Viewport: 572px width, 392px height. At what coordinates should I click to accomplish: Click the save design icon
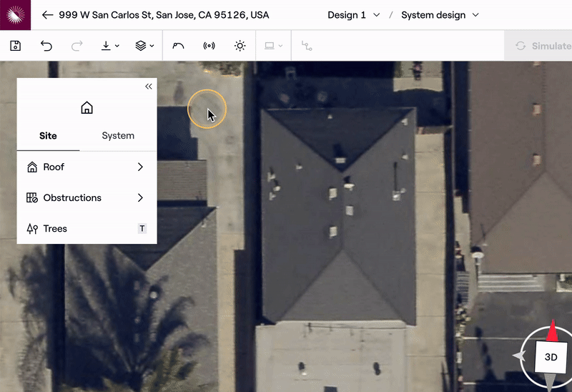[16, 46]
